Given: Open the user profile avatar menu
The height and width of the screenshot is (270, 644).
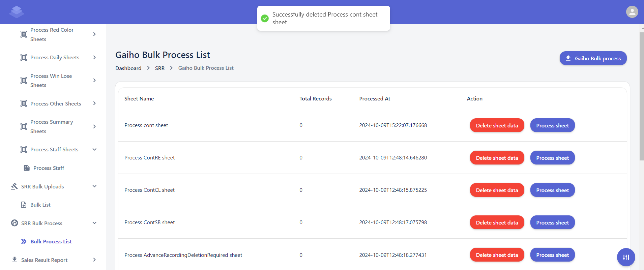Looking at the screenshot, I should (x=632, y=12).
